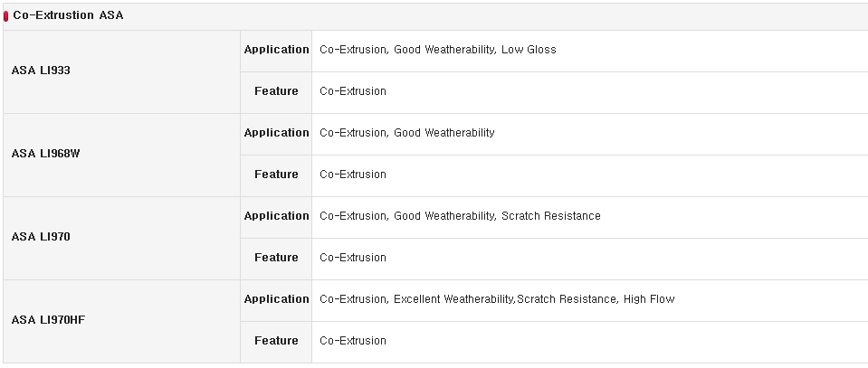Click the Feature label for ASA LI968W
868x368 pixels.
(x=276, y=174)
